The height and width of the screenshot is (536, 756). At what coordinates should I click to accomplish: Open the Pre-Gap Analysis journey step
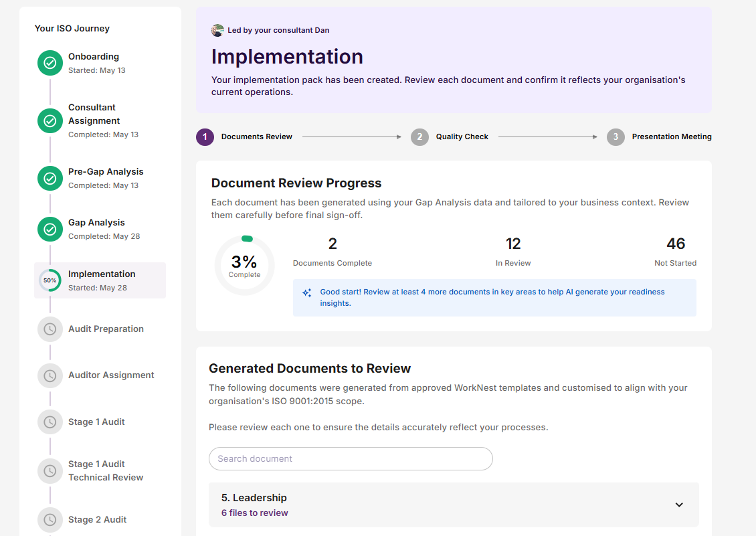pyautogui.click(x=106, y=172)
